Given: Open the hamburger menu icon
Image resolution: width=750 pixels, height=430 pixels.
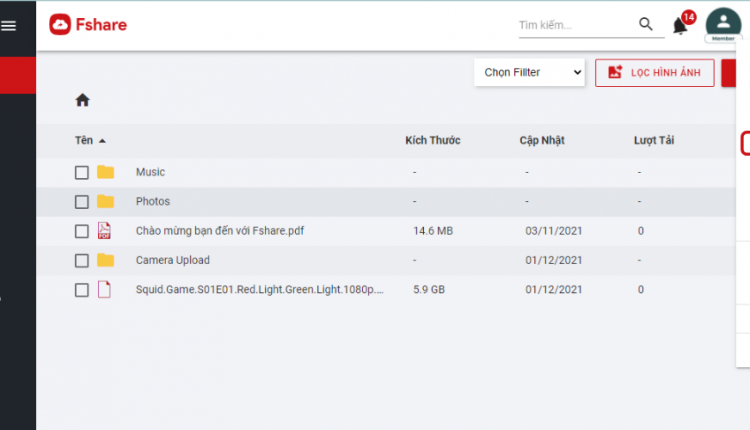Looking at the screenshot, I should (x=8, y=25).
